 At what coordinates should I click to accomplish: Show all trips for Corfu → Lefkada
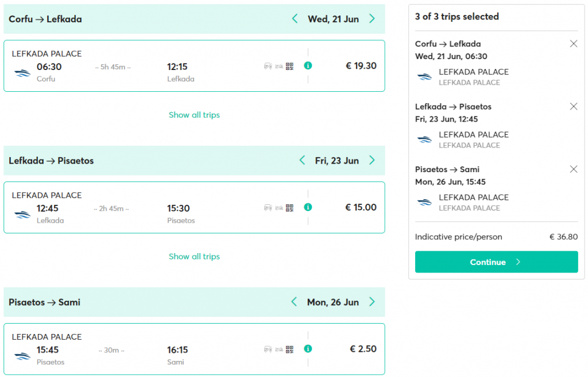pyautogui.click(x=194, y=115)
